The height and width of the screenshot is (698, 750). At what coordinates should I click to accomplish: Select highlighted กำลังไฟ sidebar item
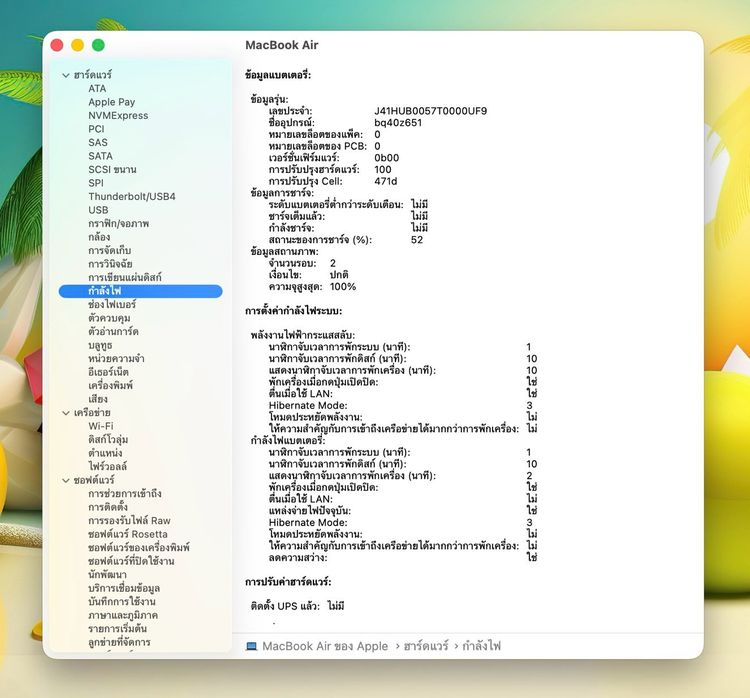pyautogui.click(x=141, y=291)
